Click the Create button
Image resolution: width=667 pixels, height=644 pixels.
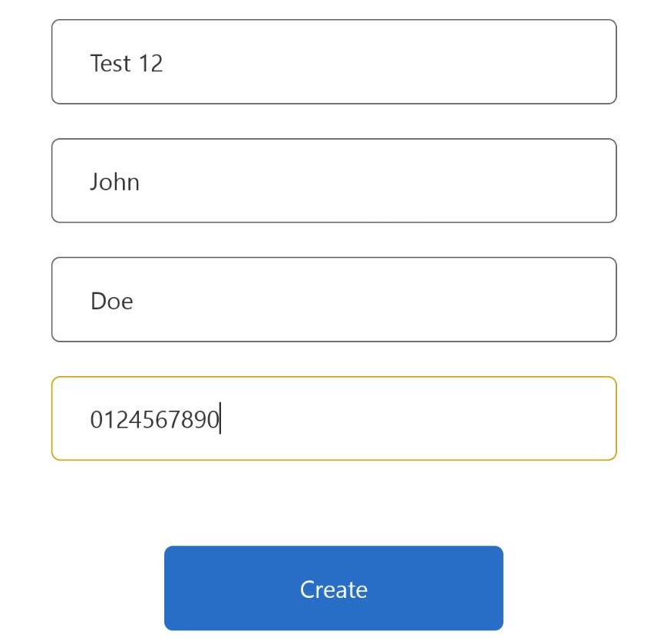pyautogui.click(x=333, y=588)
